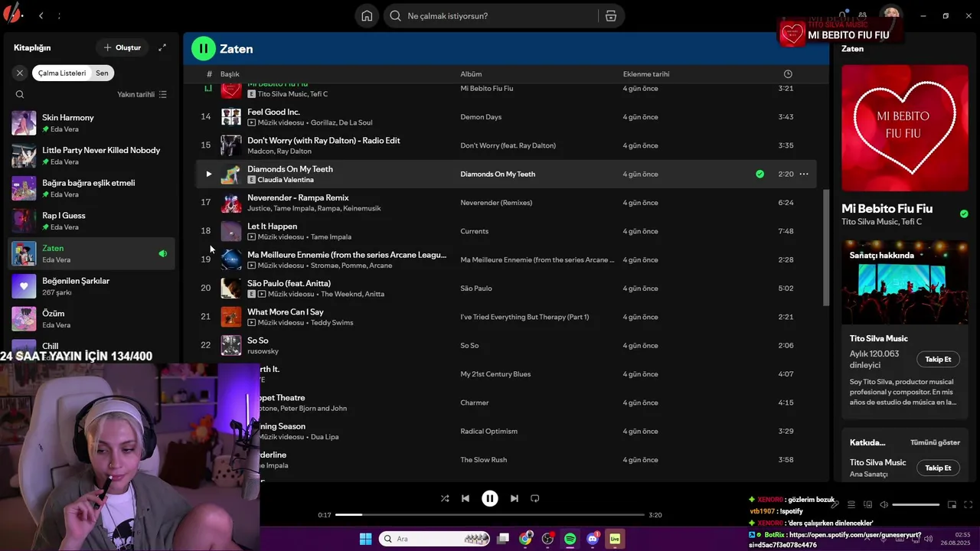Open artist link Claudia Valentina

pos(286,180)
